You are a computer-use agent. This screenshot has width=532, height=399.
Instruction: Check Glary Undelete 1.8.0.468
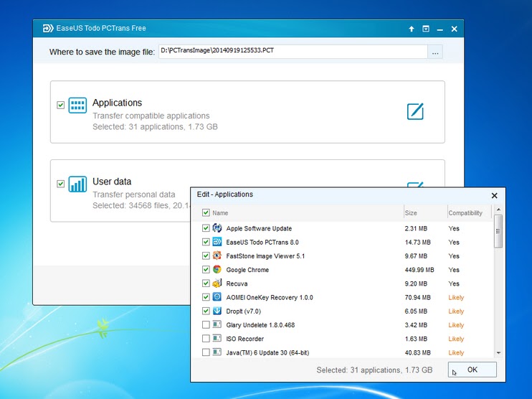[x=206, y=324]
